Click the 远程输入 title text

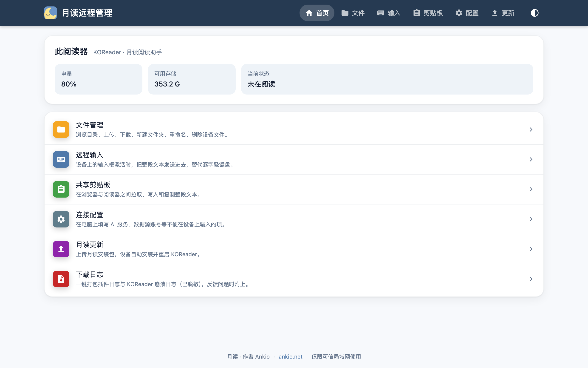tap(89, 155)
